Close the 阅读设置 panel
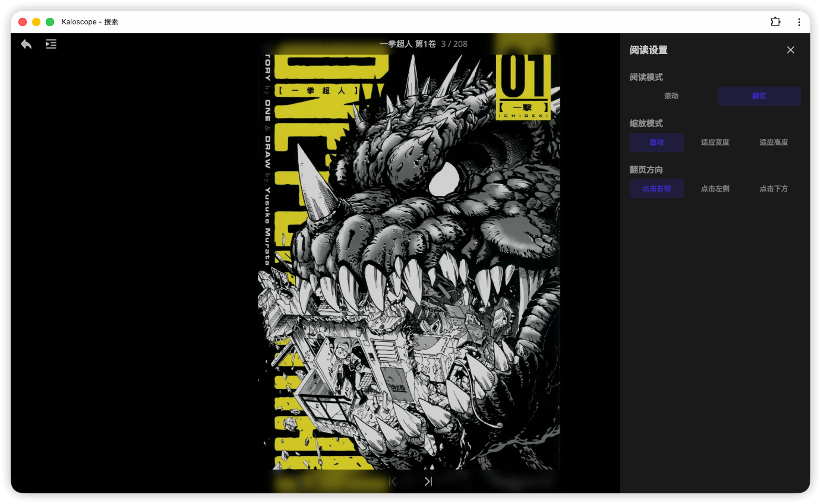 pos(791,50)
